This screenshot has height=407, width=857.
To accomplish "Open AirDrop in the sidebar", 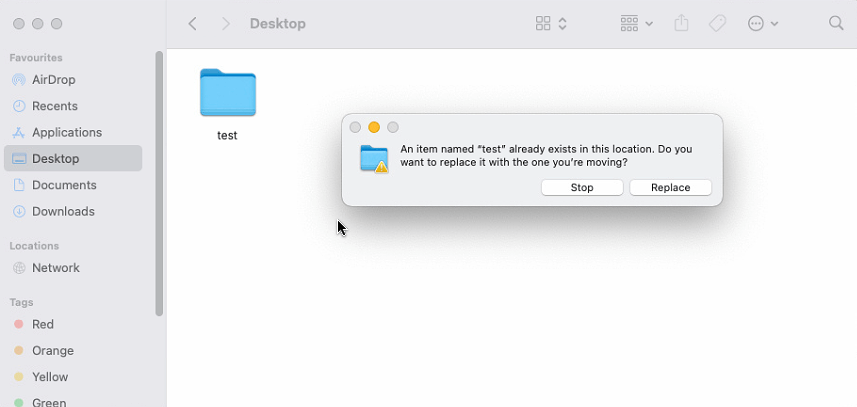I will 53,80.
